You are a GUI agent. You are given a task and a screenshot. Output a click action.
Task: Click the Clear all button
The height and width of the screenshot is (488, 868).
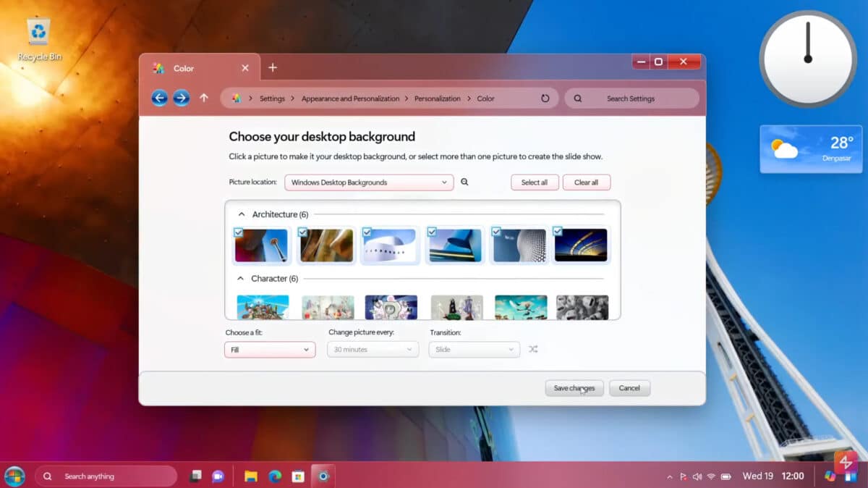point(587,182)
